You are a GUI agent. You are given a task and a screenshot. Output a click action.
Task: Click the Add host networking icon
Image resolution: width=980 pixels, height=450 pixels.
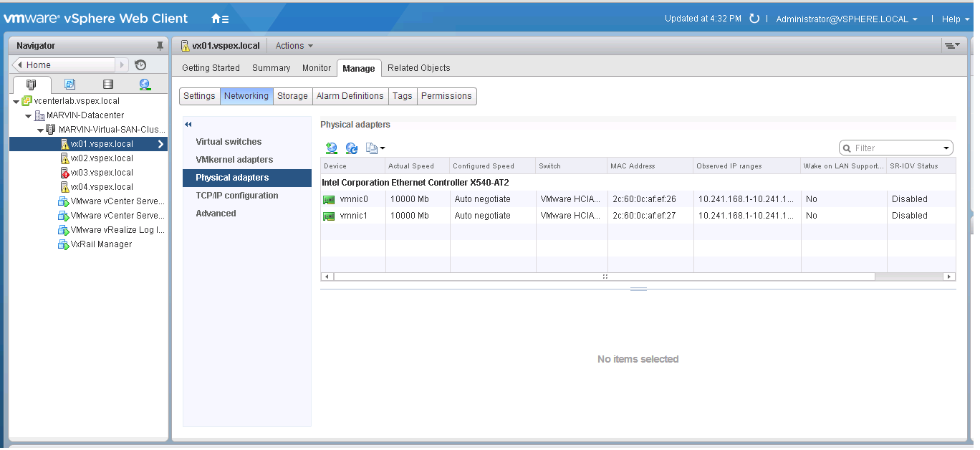(331, 148)
